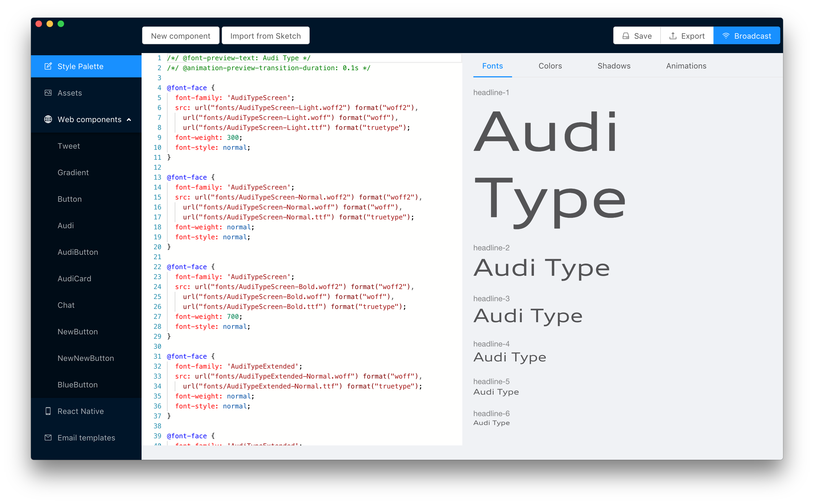This screenshot has width=814, height=504.
Task: Minimize the window with yellow button
Action: 50,24
